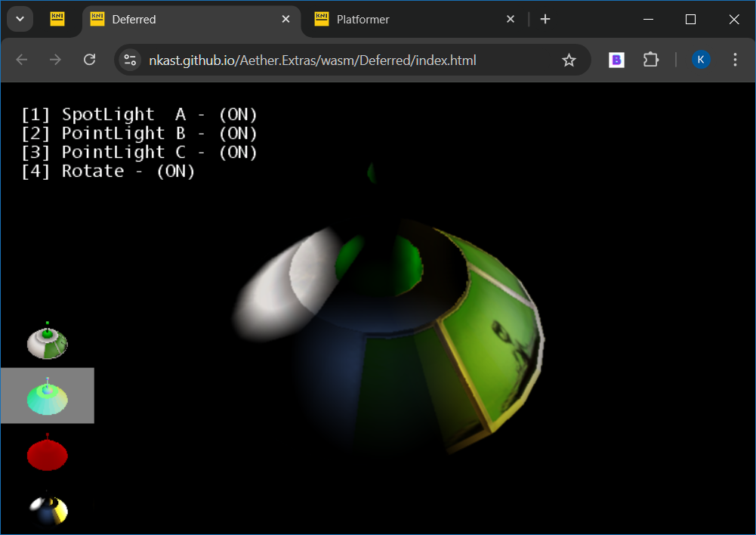Expand the Chrome three-dot menu
The width and height of the screenshot is (756, 535).
click(x=735, y=60)
